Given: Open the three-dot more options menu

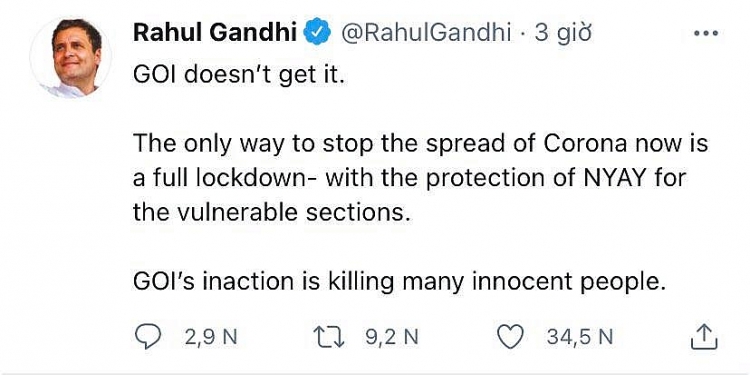Looking at the screenshot, I should point(705,34).
